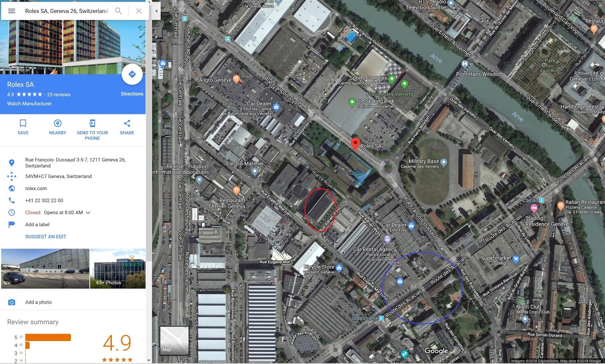Image resolution: width=605 pixels, height=364 pixels.
Task: Open the 63+ Photos thumbnail
Action: pos(118,269)
